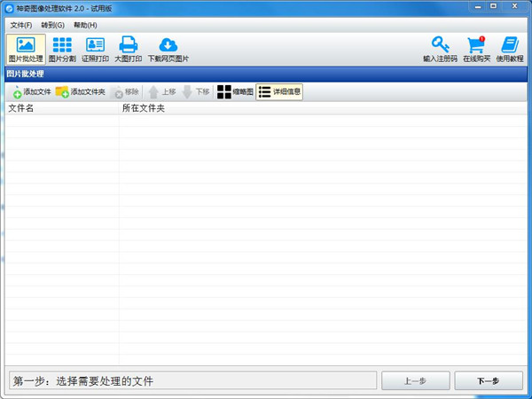Click the 上移 move up arrow
532x399 pixels.
click(162, 91)
